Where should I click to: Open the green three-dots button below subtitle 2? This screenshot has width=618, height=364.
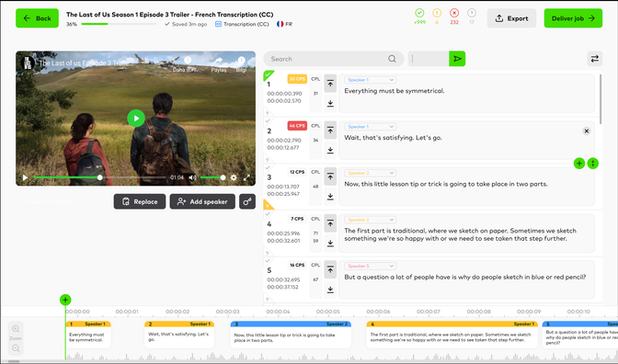point(593,163)
